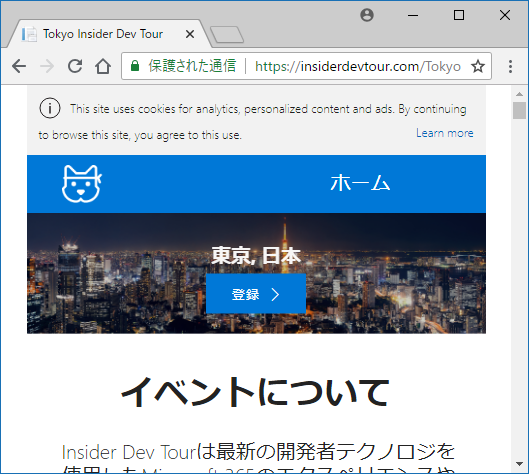Go back to the previous page

tap(19, 66)
